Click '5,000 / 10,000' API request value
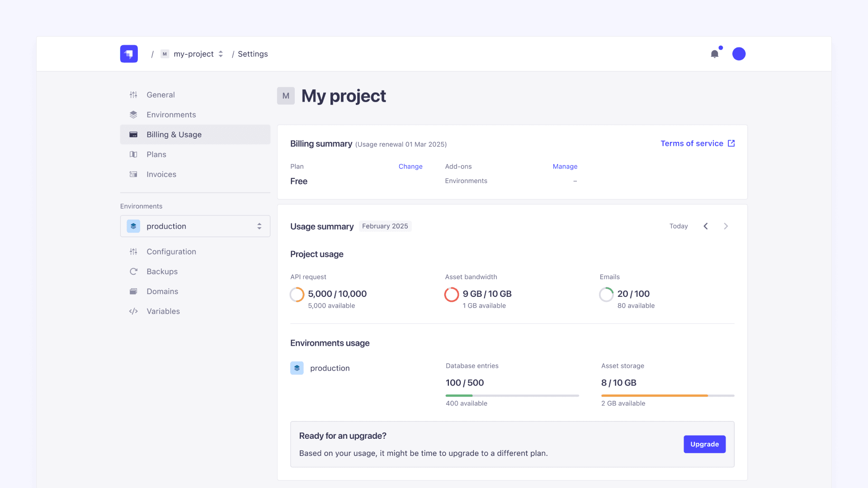This screenshot has width=868, height=488. (337, 294)
